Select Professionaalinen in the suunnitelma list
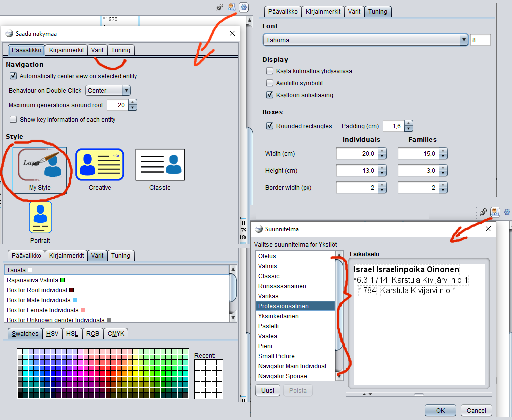 [x=295, y=306]
